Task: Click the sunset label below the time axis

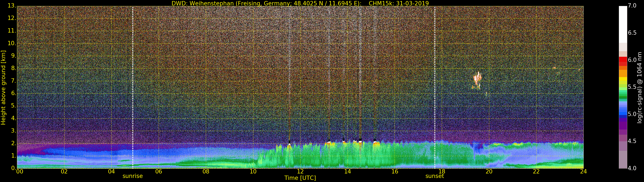Action: coord(434,176)
